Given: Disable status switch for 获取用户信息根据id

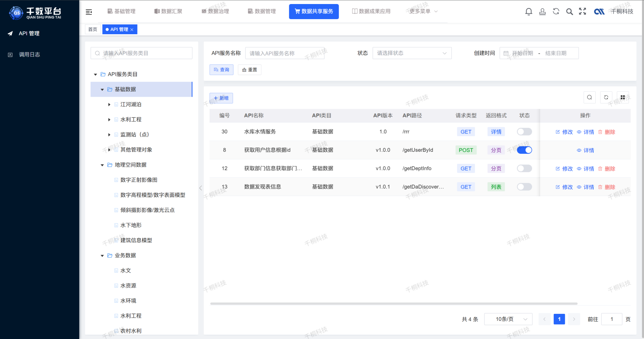Looking at the screenshot, I should [524, 150].
